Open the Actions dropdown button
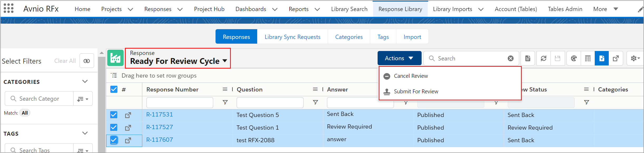 tap(399, 58)
